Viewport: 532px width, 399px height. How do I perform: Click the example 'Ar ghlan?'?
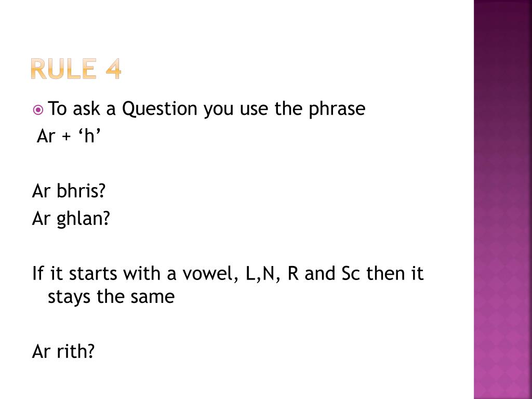click(71, 219)
